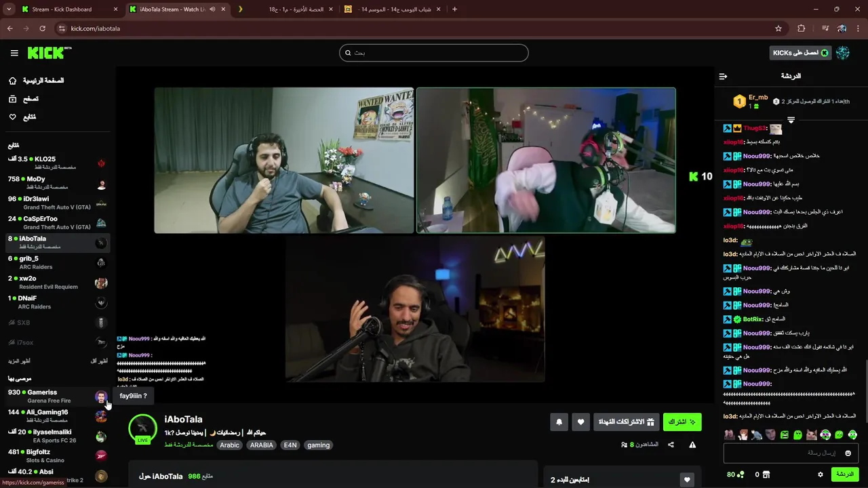Select the E4N tag
868x488 pixels.
pyautogui.click(x=290, y=445)
